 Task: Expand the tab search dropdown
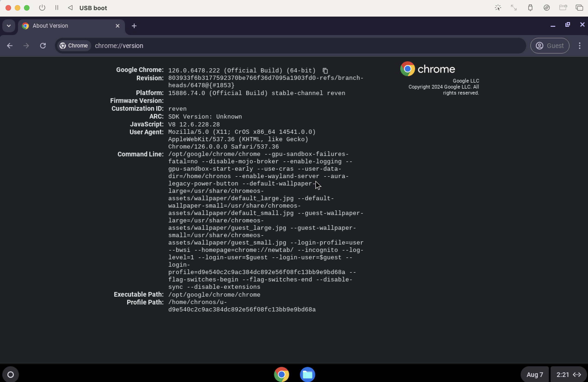coord(9,26)
